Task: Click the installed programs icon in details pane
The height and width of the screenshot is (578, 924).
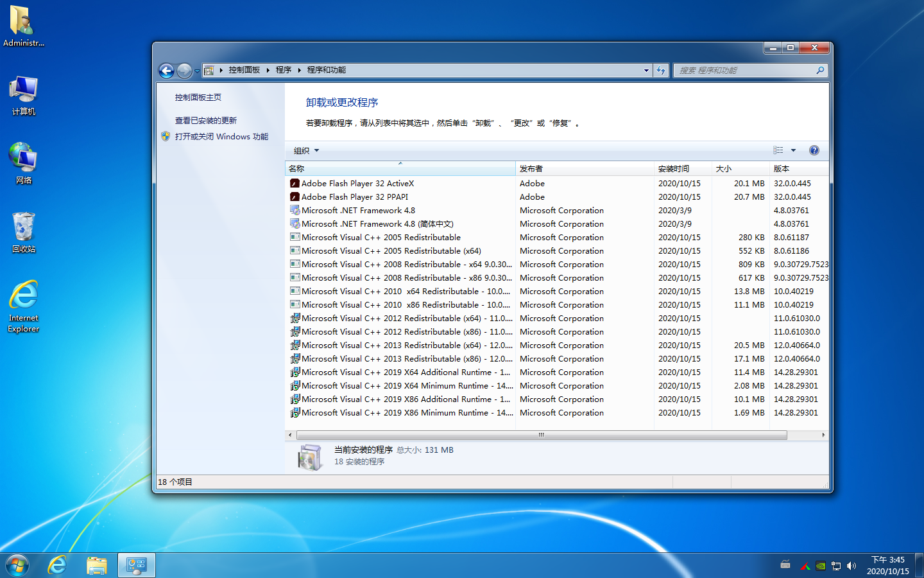Action: pyautogui.click(x=311, y=457)
